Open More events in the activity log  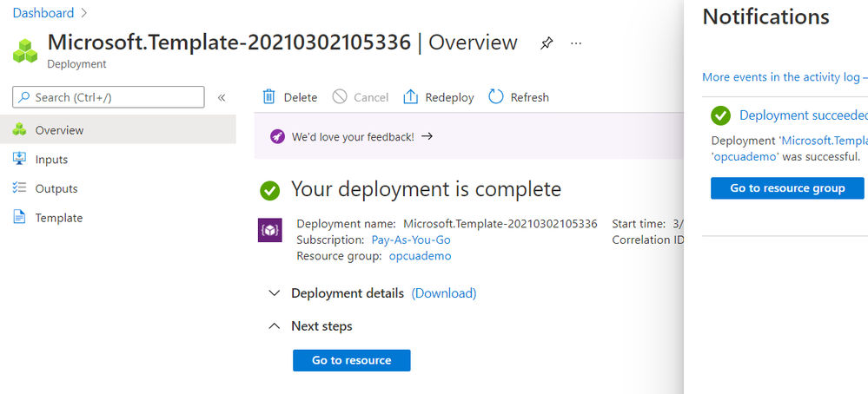(x=785, y=77)
